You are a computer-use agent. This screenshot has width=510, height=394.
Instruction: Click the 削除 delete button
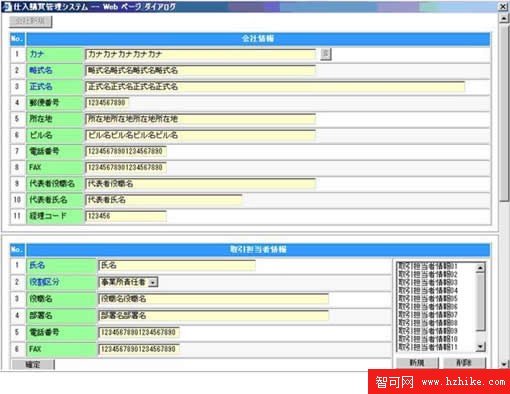pyautogui.click(x=464, y=363)
